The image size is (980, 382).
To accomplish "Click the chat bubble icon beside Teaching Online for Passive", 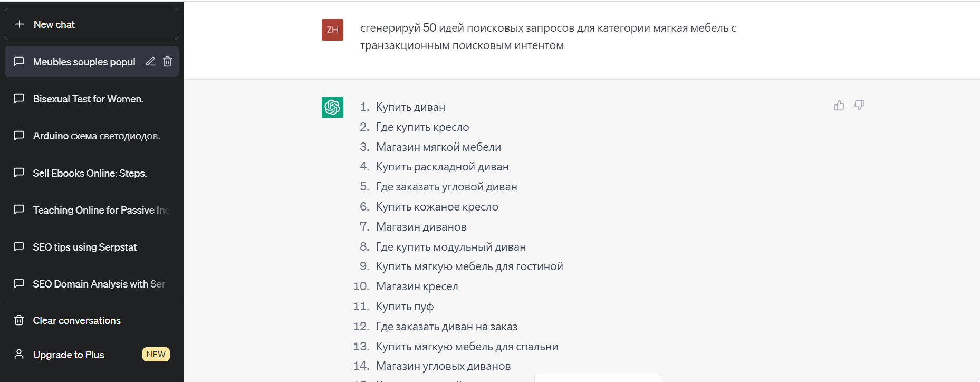I will point(18,209).
